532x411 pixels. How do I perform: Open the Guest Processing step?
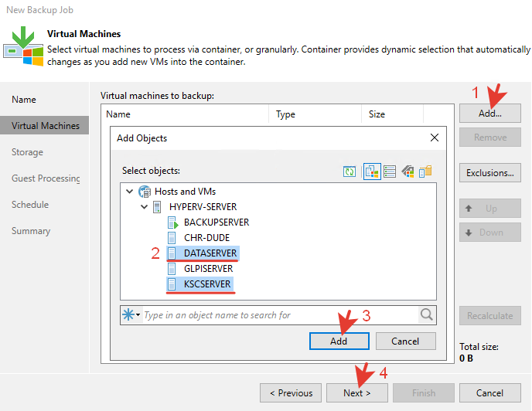(x=46, y=178)
